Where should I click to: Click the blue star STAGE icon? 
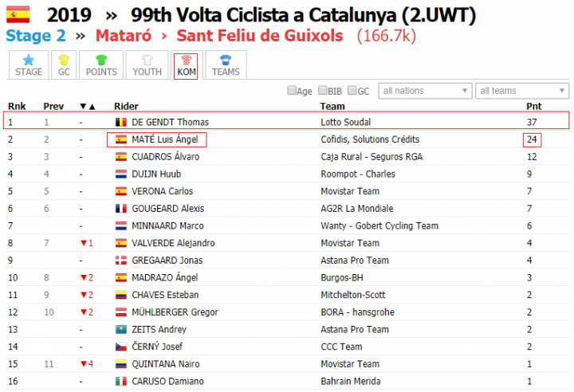click(x=28, y=60)
